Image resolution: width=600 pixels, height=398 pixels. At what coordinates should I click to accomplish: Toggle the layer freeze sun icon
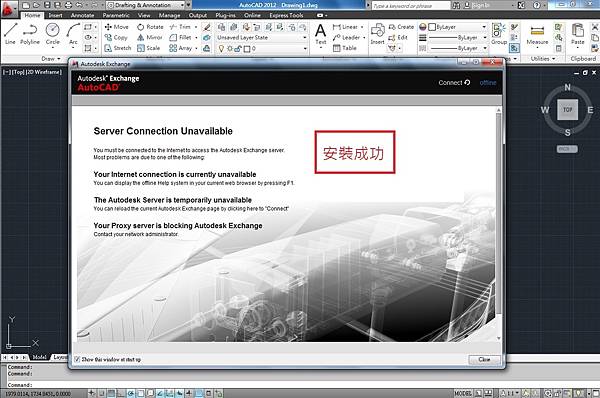click(x=230, y=49)
